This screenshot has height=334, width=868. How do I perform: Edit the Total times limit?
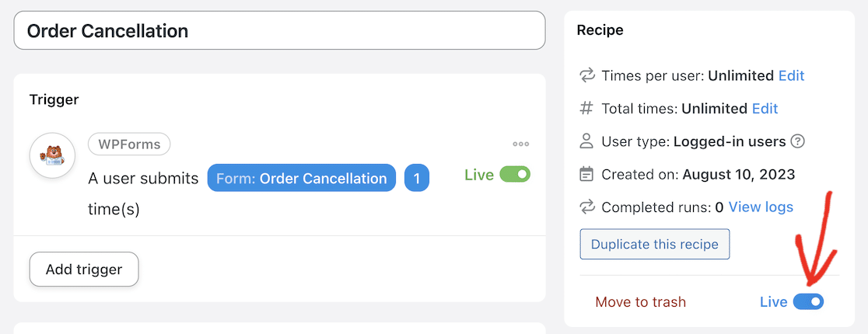pyautogui.click(x=765, y=109)
